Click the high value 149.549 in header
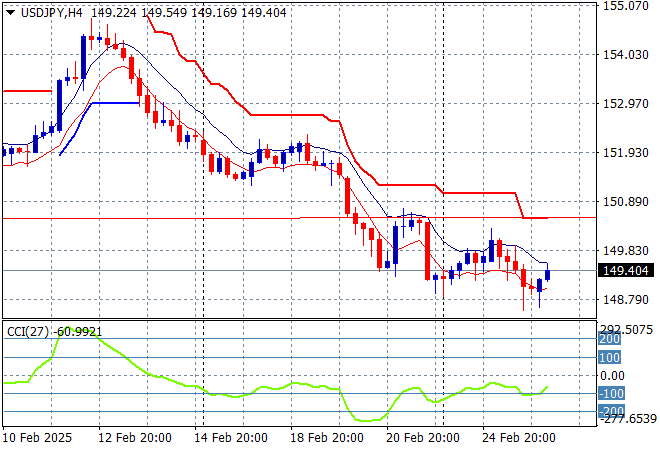The width and height of the screenshot is (660, 450). click(164, 13)
